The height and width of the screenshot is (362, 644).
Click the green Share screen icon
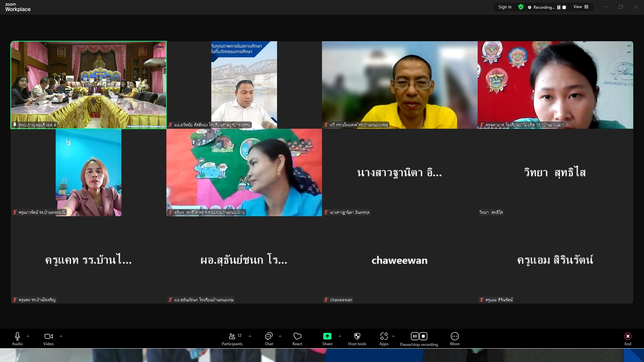[327, 336]
